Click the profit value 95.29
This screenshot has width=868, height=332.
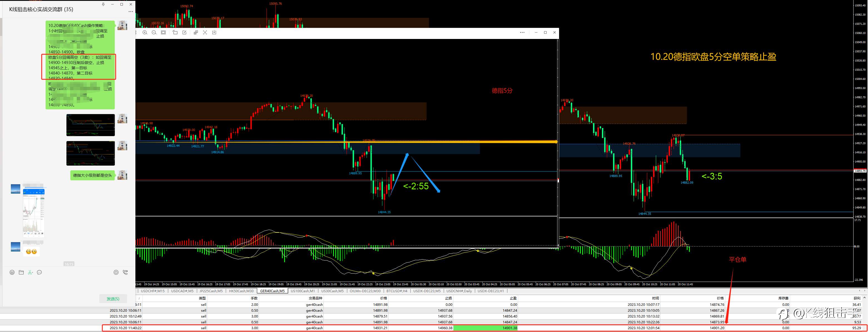tap(856, 328)
